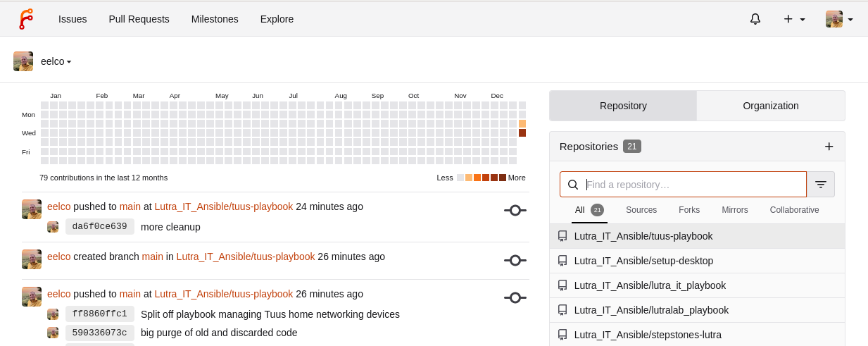This screenshot has height=346, width=868.
Task: Select the Repository toggle button
Action: (x=623, y=106)
